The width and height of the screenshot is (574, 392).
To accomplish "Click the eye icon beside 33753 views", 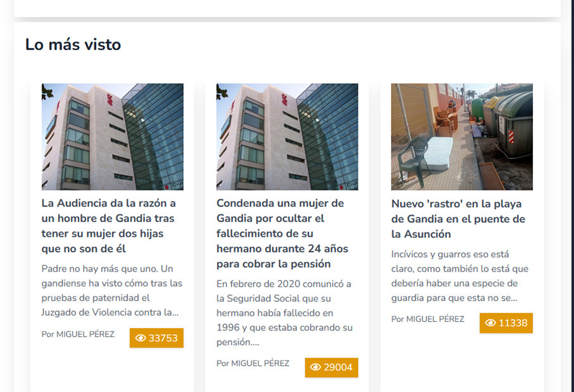I will 140,338.
